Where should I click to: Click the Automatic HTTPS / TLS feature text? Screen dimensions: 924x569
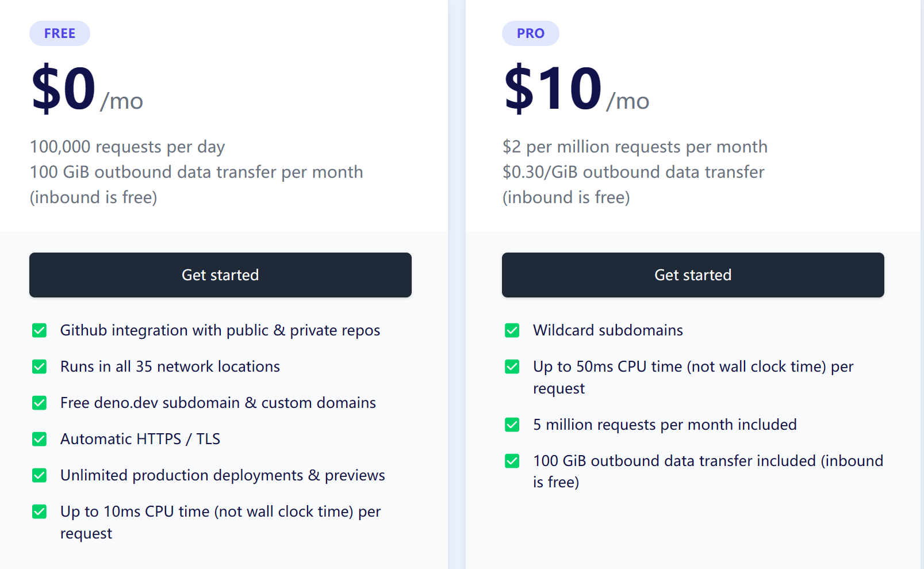pyautogui.click(x=140, y=439)
